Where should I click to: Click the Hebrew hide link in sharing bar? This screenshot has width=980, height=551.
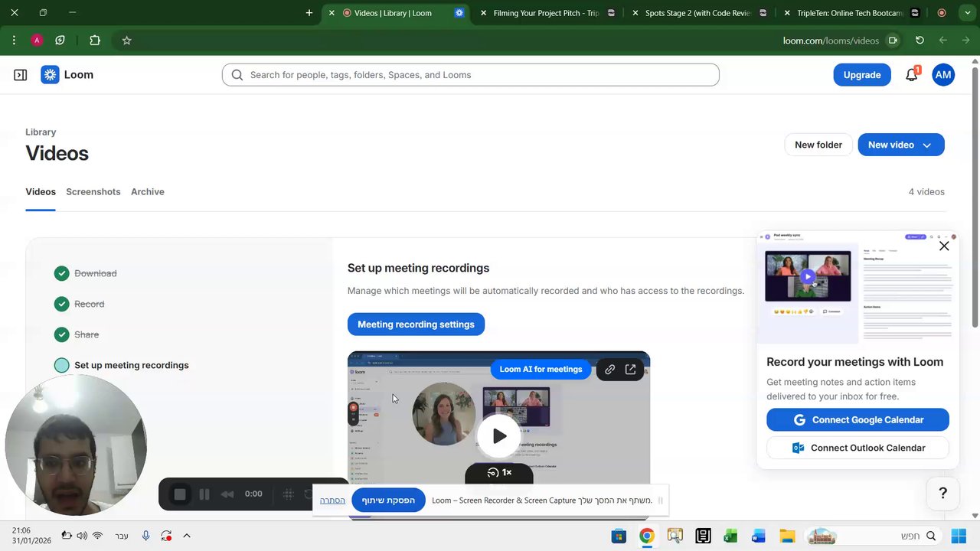click(332, 500)
